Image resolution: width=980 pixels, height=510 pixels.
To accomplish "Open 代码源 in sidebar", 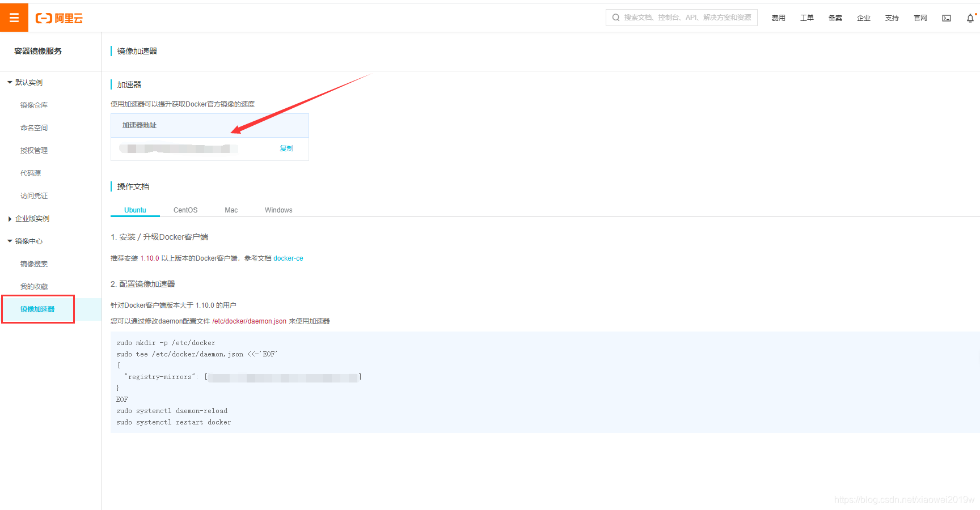I will click(x=31, y=173).
